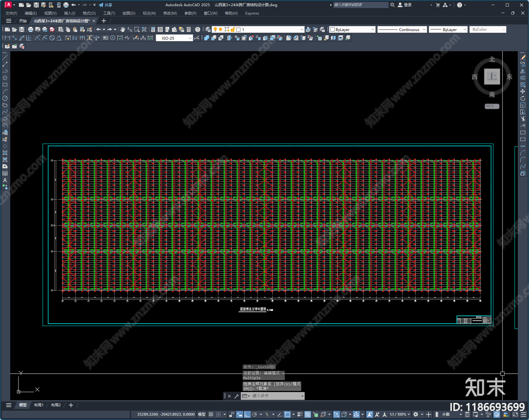529x420 pixels.
Task: Click the Layer Properties manager icon
Action: [x=208, y=29]
